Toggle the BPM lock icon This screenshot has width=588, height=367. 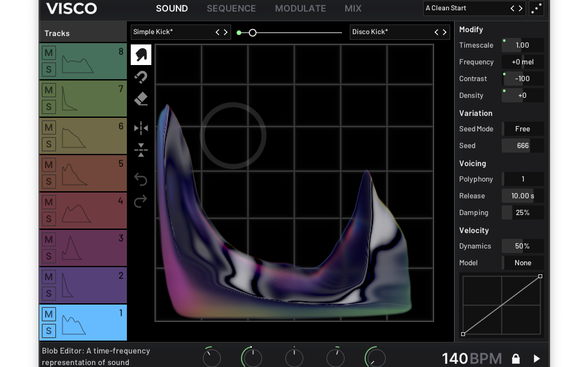click(515, 359)
